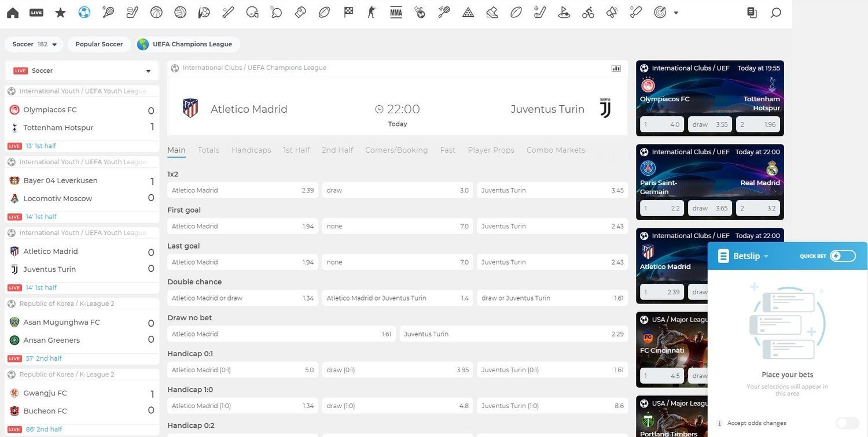Select the Cycling sport icon
The width and height of the screenshot is (868, 437).
[588, 12]
